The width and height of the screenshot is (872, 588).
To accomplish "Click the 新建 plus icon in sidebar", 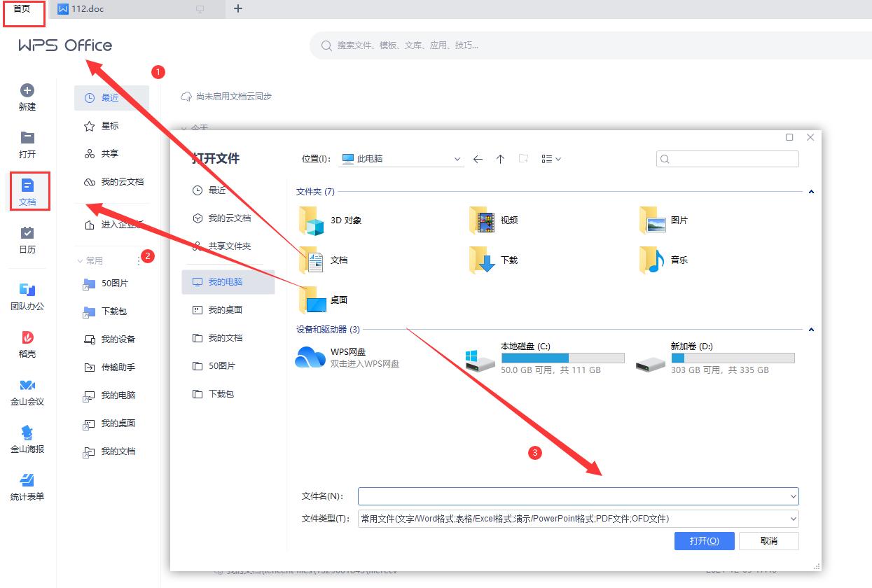I will (x=27, y=90).
